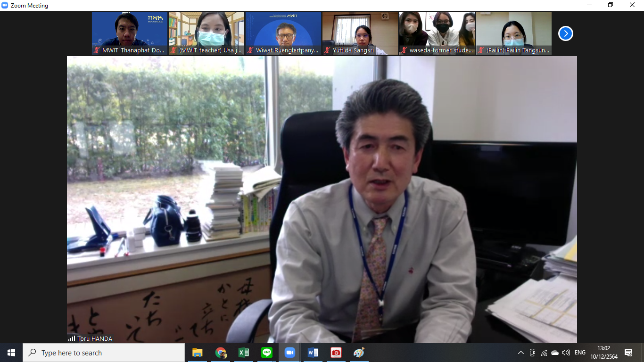Open Excel from the taskbar

pos(244,353)
